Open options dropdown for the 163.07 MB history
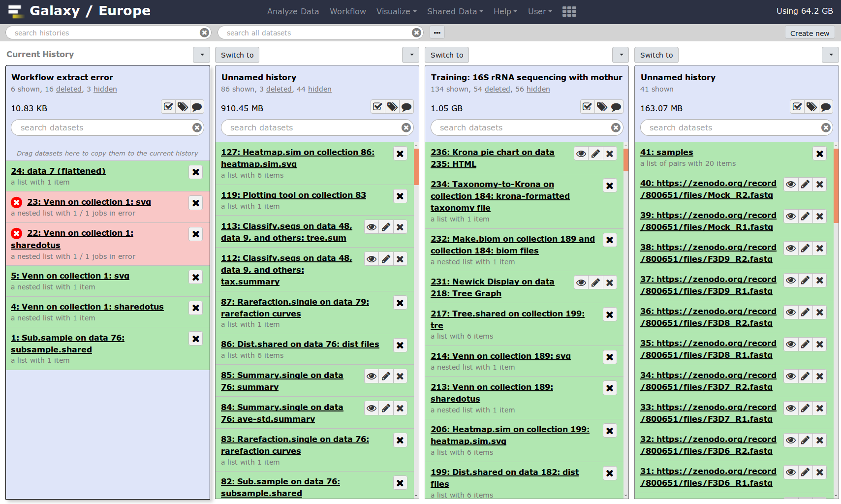Screen dimensions: 841x504 pyautogui.click(x=831, y=55)
